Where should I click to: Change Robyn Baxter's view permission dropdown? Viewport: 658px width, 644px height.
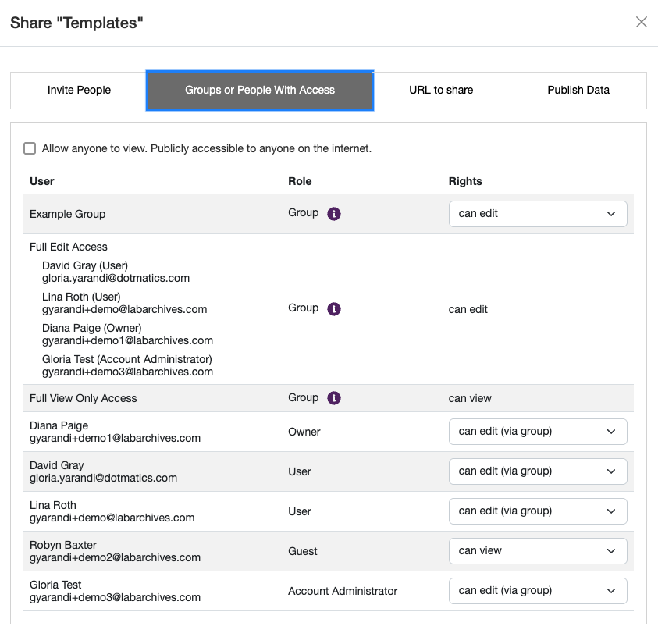(x=538, y=550)
